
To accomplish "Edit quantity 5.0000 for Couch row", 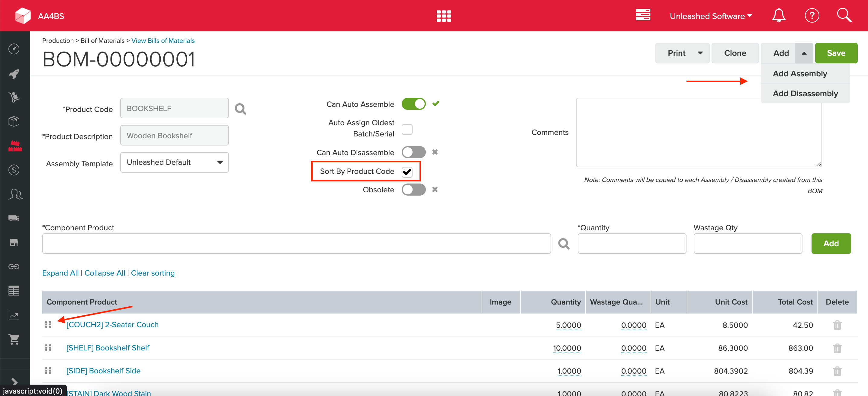I will pyautogui.click(x=568, y=325).
